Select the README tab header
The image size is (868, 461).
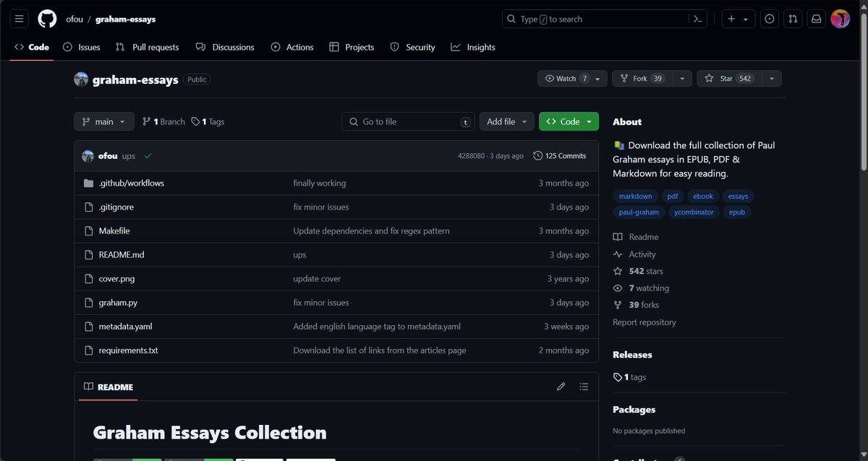coord(109,387)
